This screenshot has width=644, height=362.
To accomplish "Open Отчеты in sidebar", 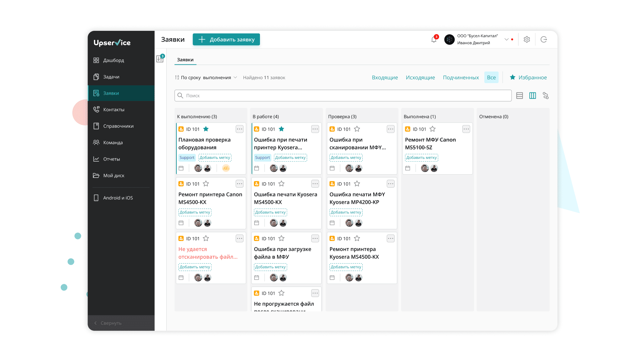I will (x=121, y=159).
